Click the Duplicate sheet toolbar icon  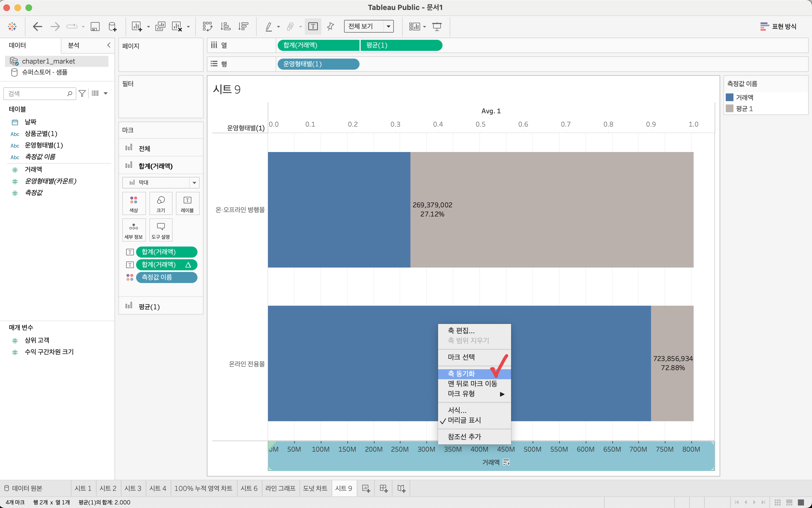160,26
